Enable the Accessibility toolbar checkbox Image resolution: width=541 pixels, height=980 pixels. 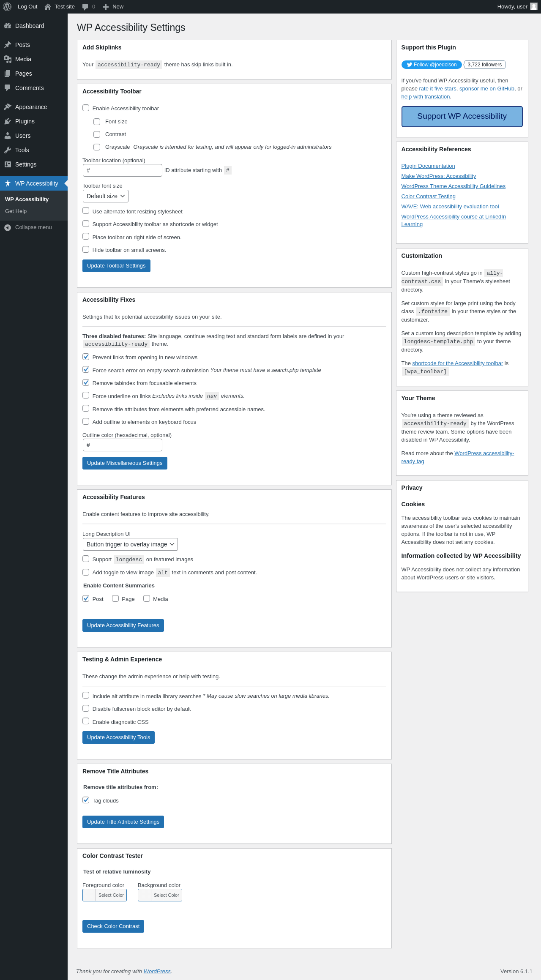click(86, 108)
